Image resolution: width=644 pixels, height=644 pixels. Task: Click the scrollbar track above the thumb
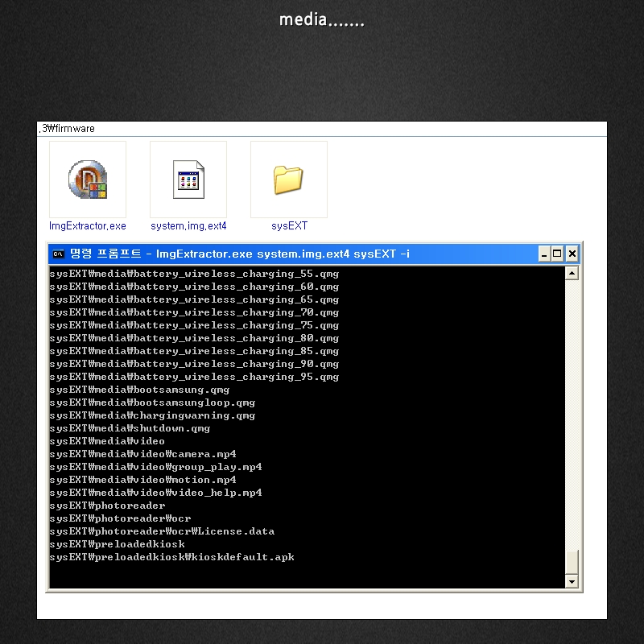(x=572, y=402)
